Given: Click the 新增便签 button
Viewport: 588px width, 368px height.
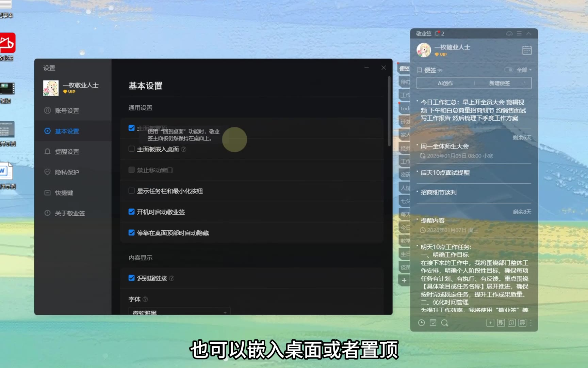Looking at the screenshot, I should click(x=499, y=83).
